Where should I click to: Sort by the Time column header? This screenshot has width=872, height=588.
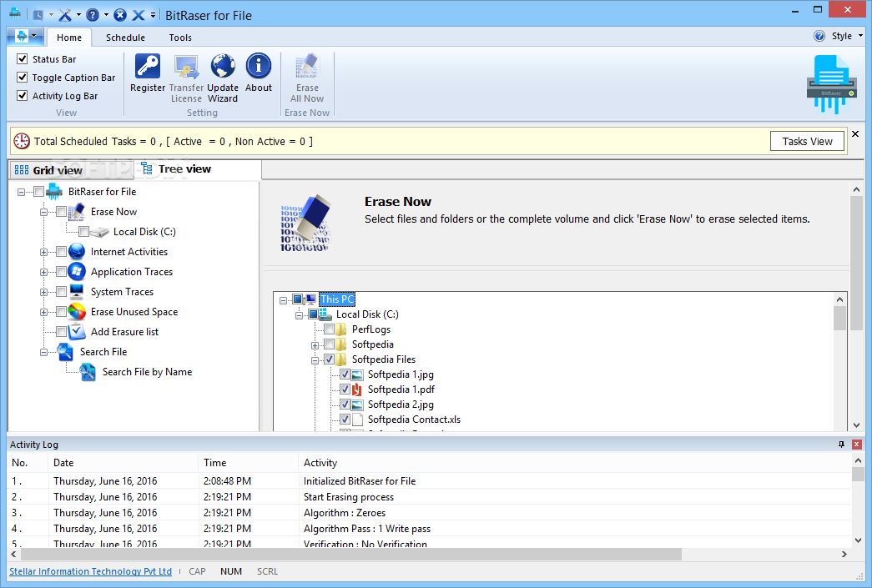(x=248, y=462)
